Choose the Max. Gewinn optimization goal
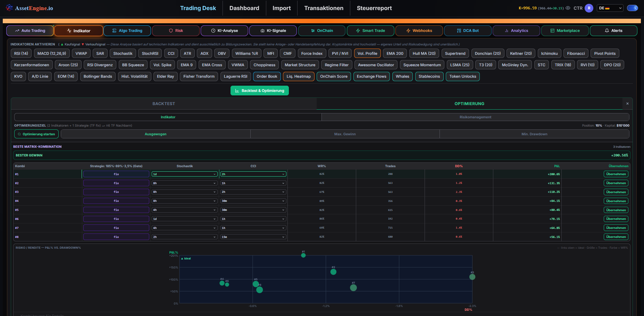 (345, 134)
